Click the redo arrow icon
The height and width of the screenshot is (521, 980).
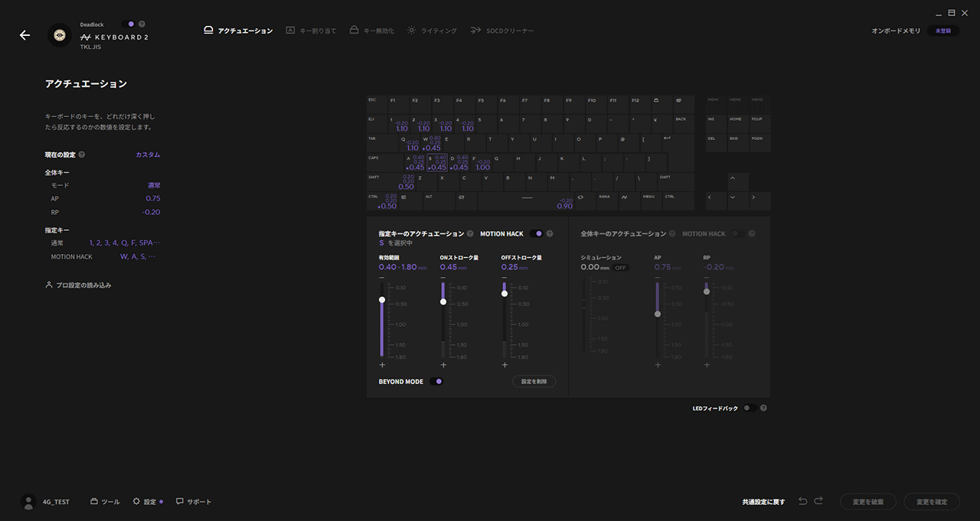point(818,501)
